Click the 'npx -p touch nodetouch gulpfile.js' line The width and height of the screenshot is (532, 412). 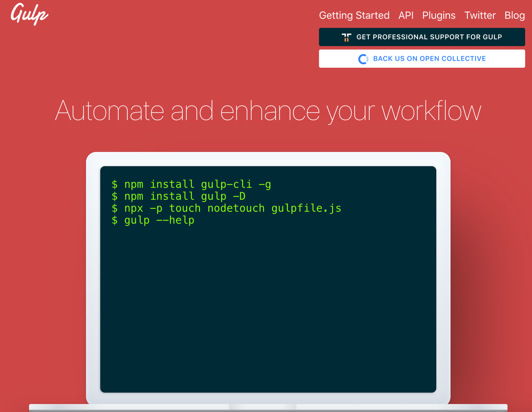[226, 208]
